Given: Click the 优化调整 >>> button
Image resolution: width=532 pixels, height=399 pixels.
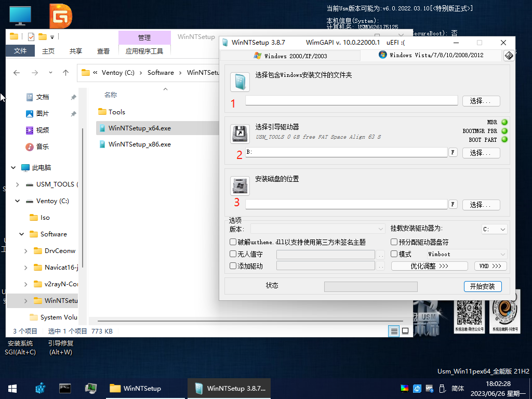Looking at the screenshot, I should click(x=429, y=266).
